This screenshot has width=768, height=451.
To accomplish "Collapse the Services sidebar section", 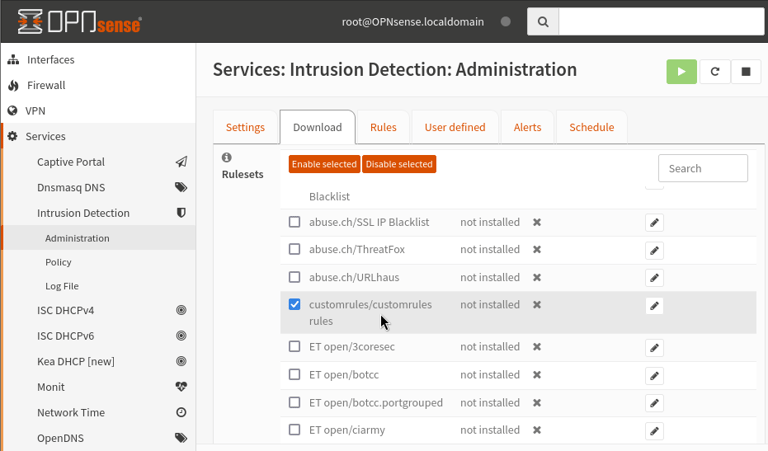I will [45, 136].
